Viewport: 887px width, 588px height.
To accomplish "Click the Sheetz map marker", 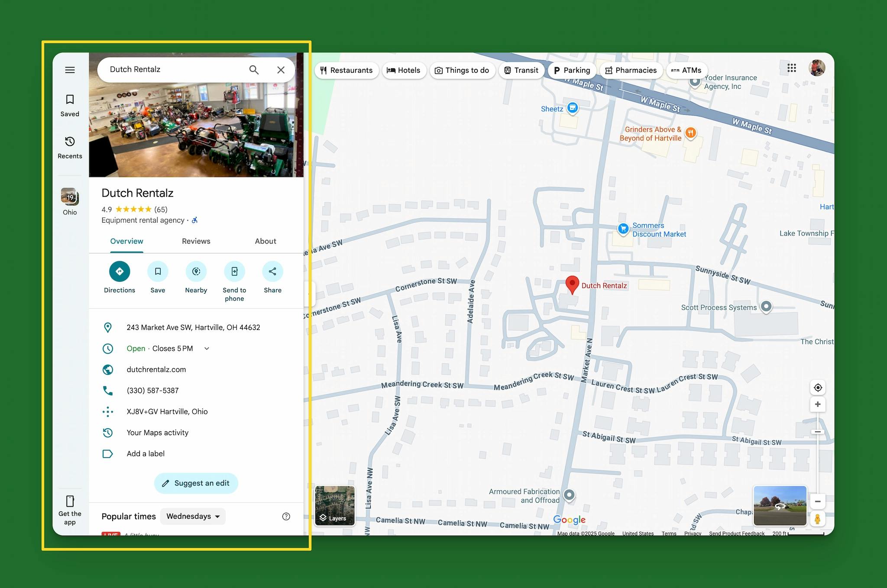I will pos(573,107).
